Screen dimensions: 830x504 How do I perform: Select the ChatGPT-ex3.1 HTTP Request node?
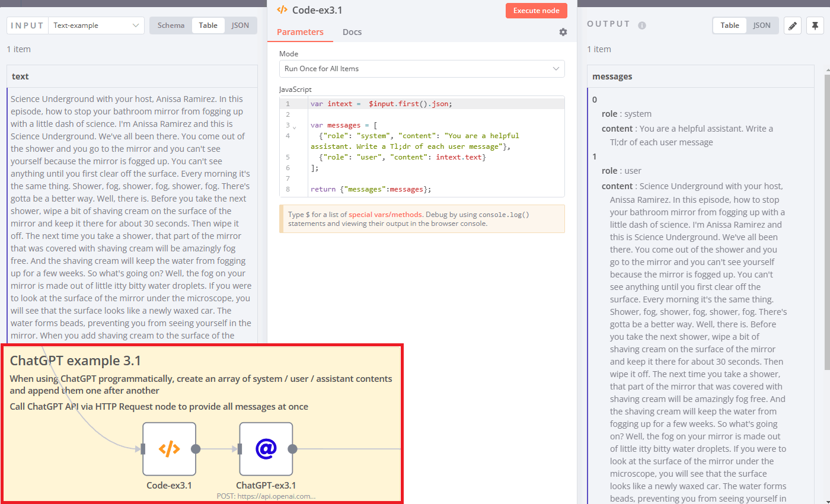(266, 449)
